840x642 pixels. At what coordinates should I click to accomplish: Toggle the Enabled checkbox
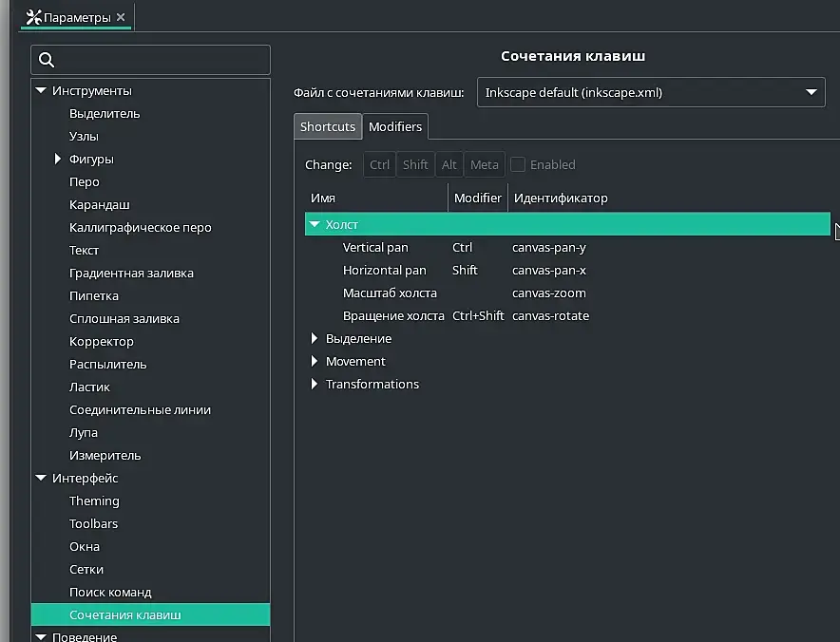pos(518,164)
